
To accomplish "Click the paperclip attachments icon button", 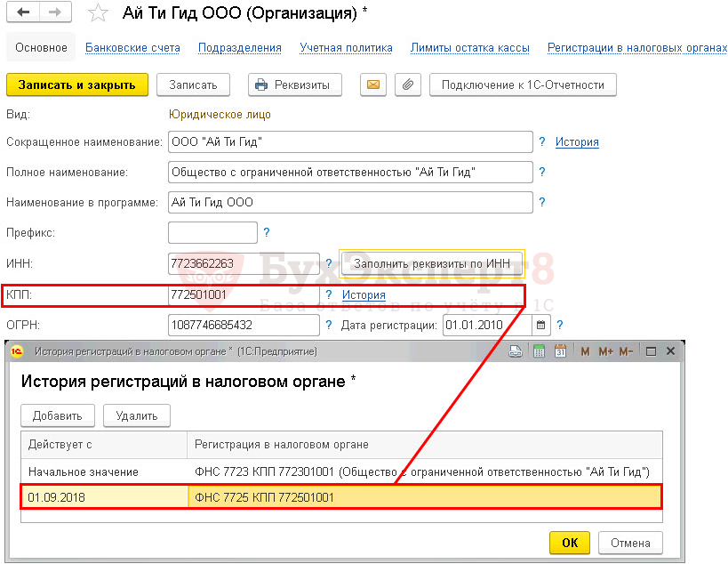I will [408, 85].
